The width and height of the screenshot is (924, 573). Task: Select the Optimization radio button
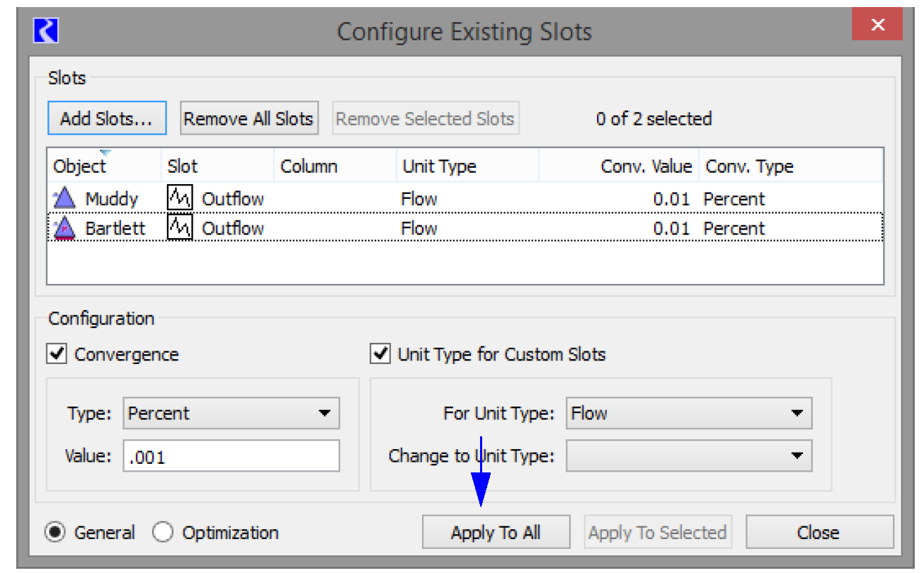[163, 533]
